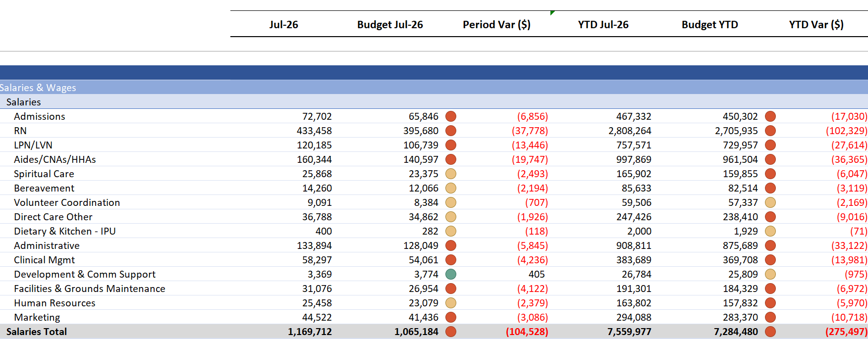868x339 pixels.
Task: Click the Salaries subsection label
Action: point(23,102)
